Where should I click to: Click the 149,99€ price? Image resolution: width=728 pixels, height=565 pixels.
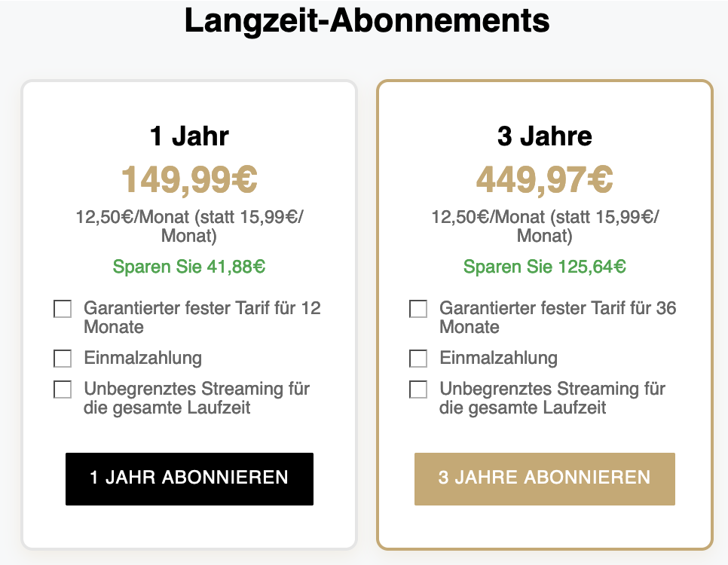(189, 180)
